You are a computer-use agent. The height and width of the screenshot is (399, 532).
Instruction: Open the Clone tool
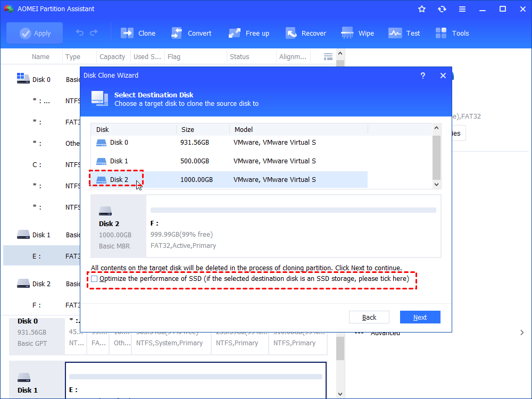tap(138, 33)
